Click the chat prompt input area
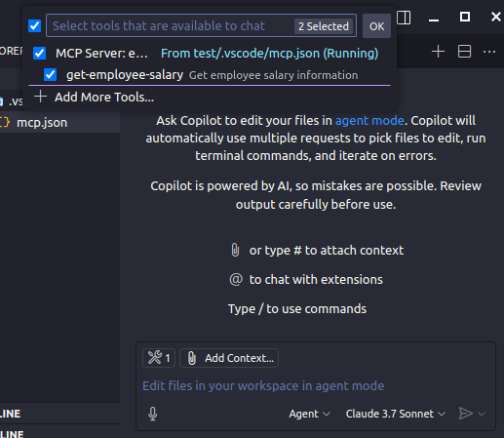This screenshot has height=438, width=504. coord(315,386)
